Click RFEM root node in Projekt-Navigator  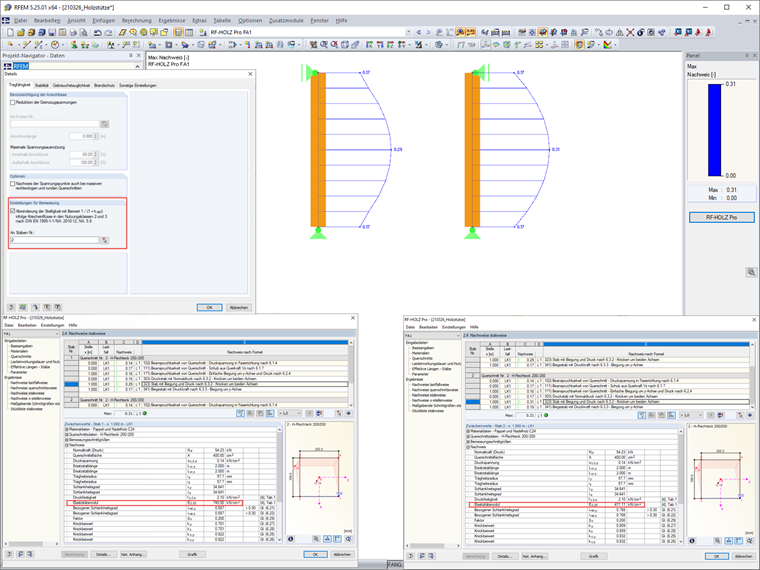21,66
